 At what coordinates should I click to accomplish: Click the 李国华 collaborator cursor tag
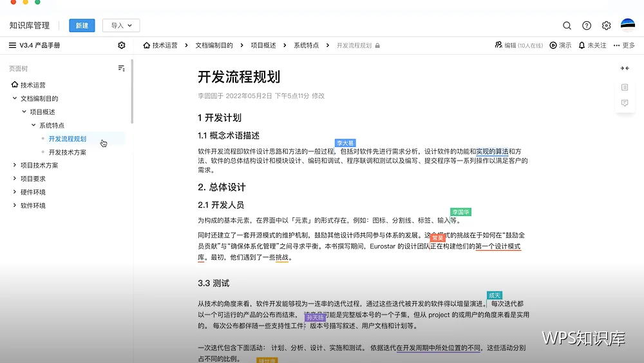(461, 212)
